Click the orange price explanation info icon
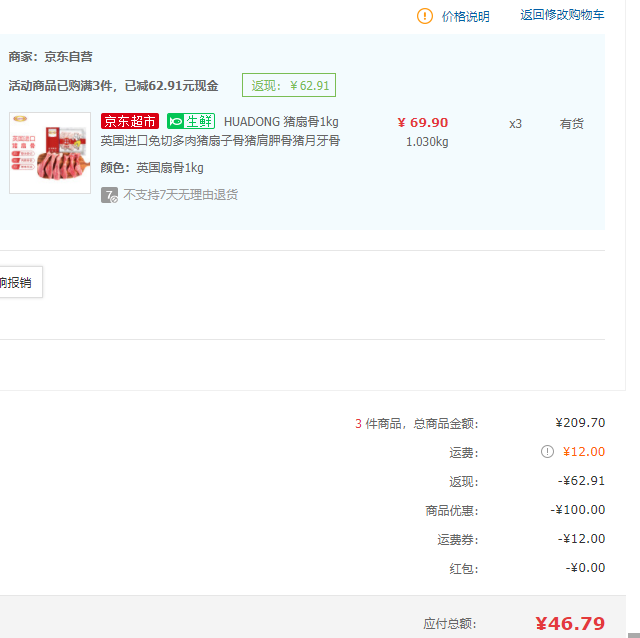The width and height of the screenshot is (640, 638). (425, 16)
